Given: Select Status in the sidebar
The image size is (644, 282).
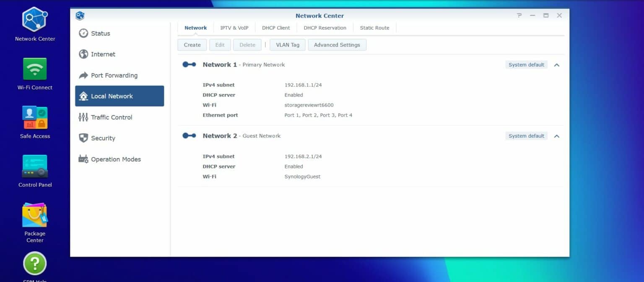Looking at the screenshot, I should tap(119, 33).
